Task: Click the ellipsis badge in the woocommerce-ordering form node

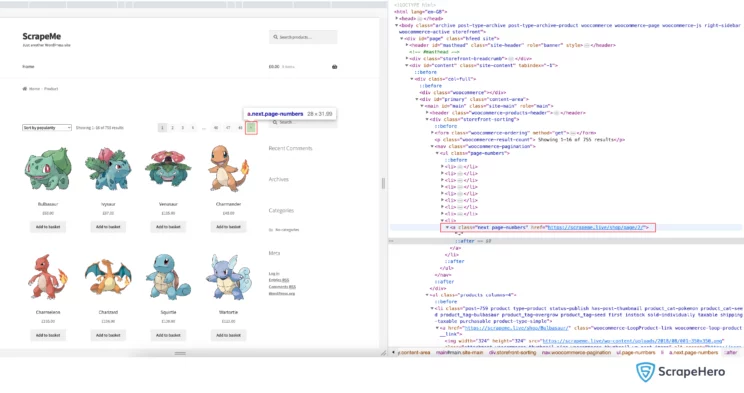Action: point(573,133)
